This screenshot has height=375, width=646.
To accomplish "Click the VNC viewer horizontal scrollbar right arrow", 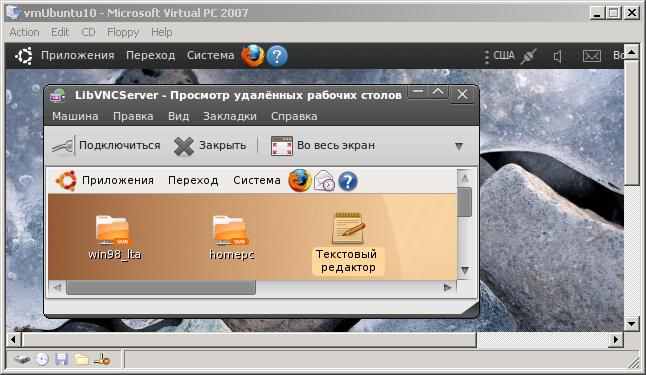I will [x=448, y=287].
